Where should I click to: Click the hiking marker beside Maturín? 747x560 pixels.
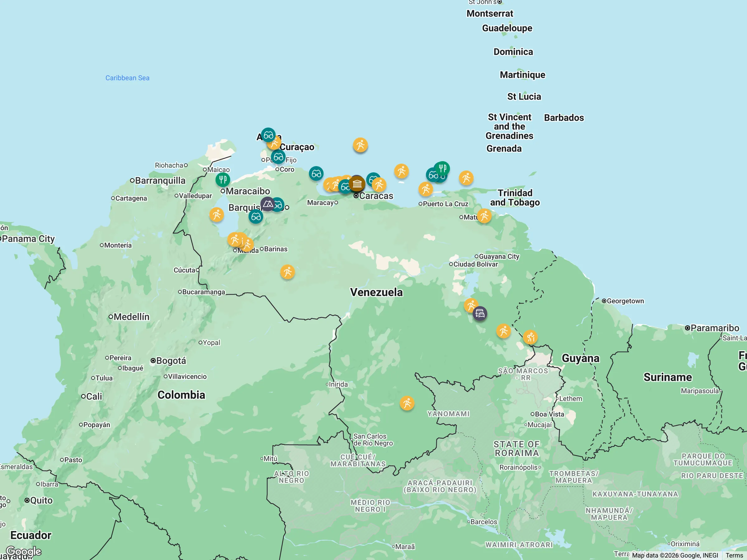484,216
